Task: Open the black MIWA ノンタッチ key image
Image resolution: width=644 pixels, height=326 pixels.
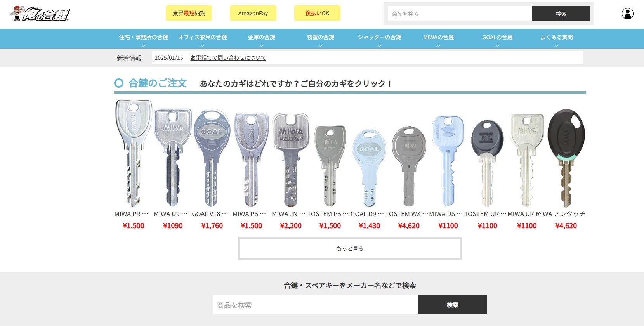Action: pos(566,158)
